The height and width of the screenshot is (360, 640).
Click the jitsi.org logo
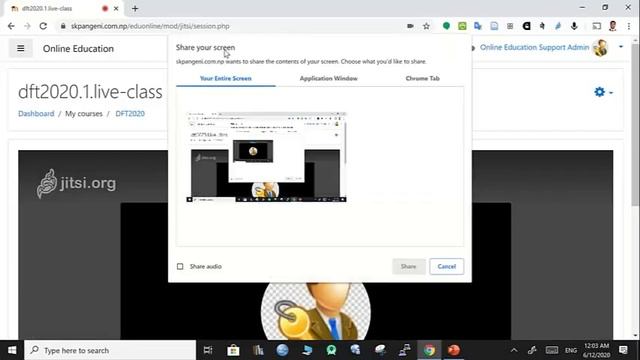(x=76, y=184)
